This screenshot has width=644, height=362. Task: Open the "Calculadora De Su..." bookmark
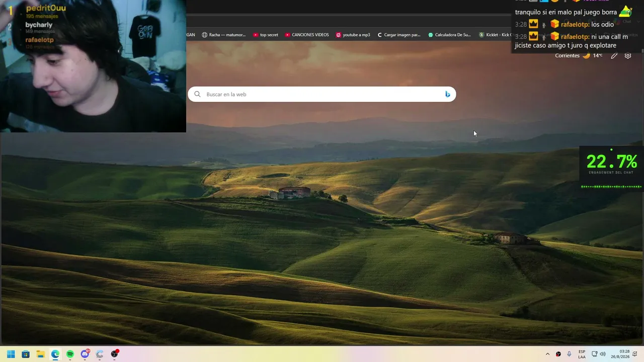(449, 35)
